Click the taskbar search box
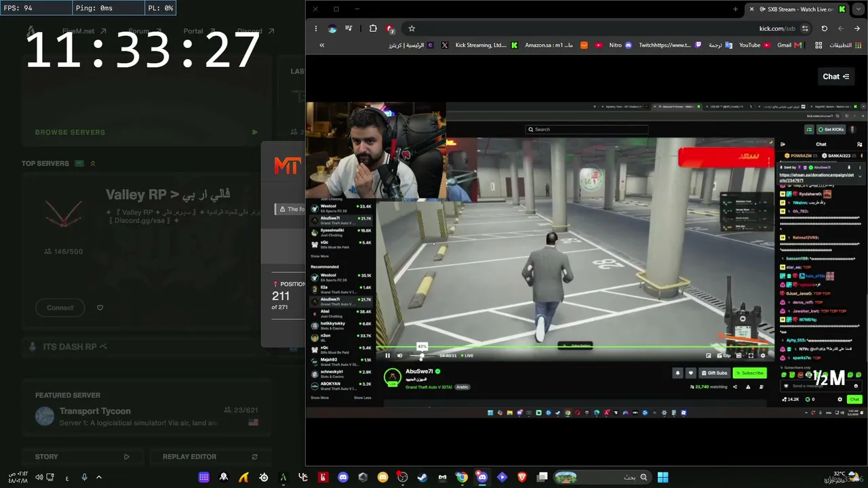 click(602, 477)
